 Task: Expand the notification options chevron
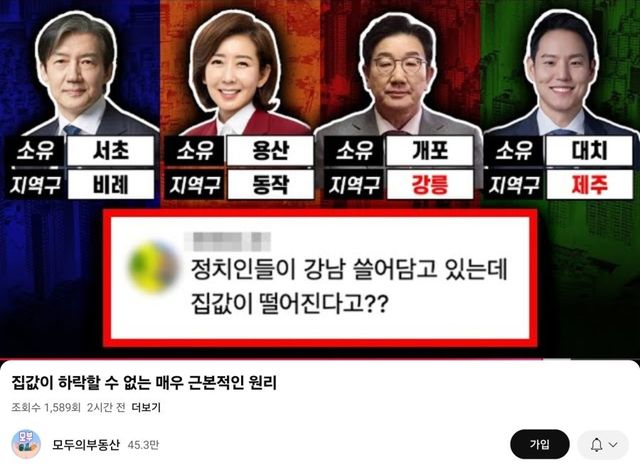click(x=613, y=444)
